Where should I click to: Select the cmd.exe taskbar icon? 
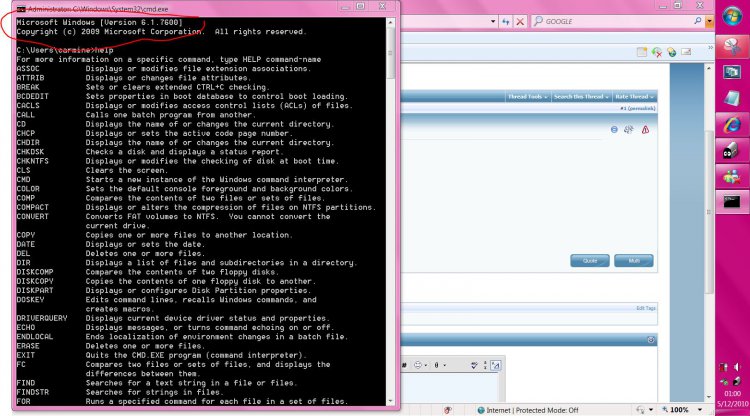(731, 202)
